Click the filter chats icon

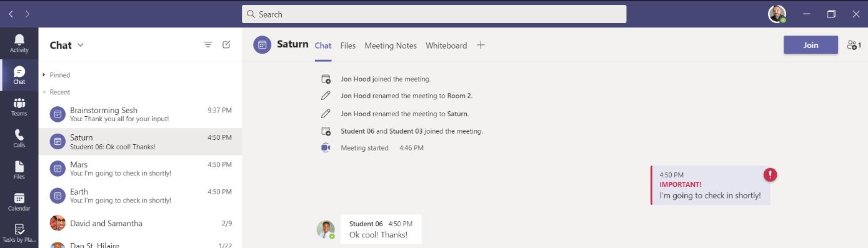(x=208, y=45)
